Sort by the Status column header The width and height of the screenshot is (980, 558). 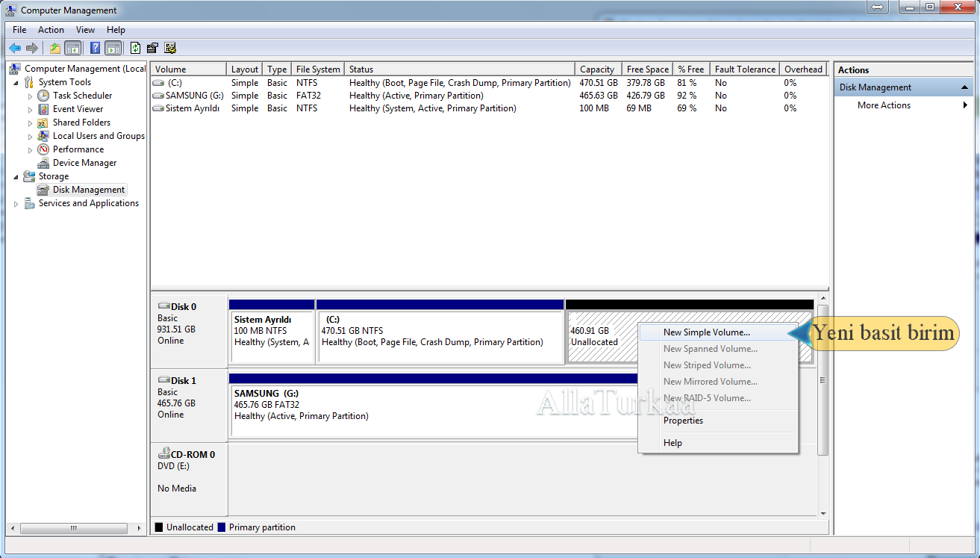point(460,69)
